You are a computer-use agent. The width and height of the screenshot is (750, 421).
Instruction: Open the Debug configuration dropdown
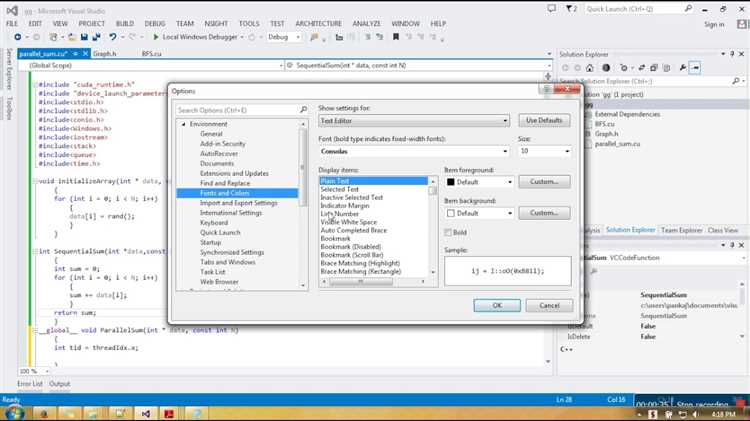pyautogui.click(x=284, y=37)
